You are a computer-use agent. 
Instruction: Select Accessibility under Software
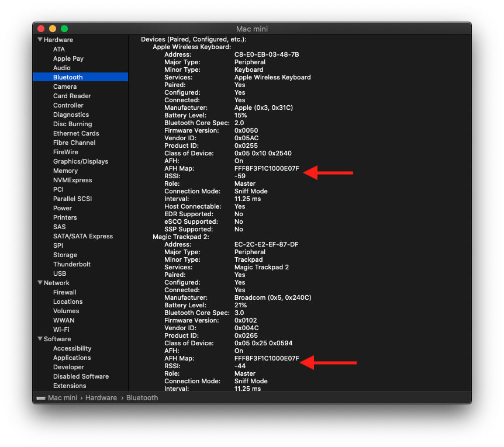[x=73, y=348]
